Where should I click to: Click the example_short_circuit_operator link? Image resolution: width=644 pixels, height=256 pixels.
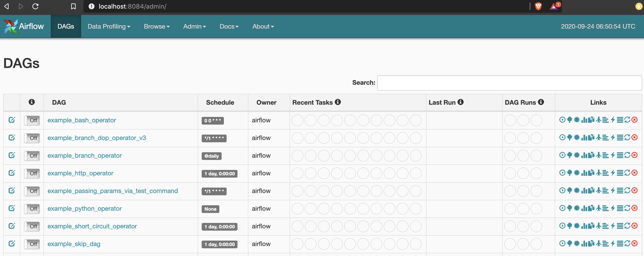point(92,226)
